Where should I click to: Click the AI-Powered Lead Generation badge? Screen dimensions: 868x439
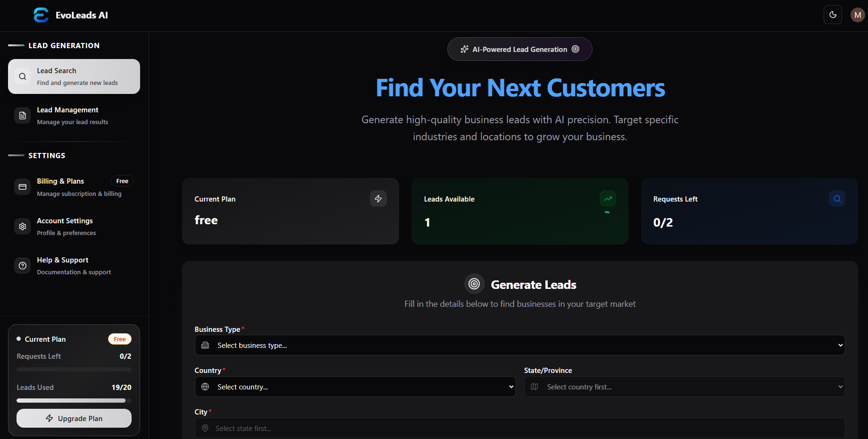pos(519,49)
